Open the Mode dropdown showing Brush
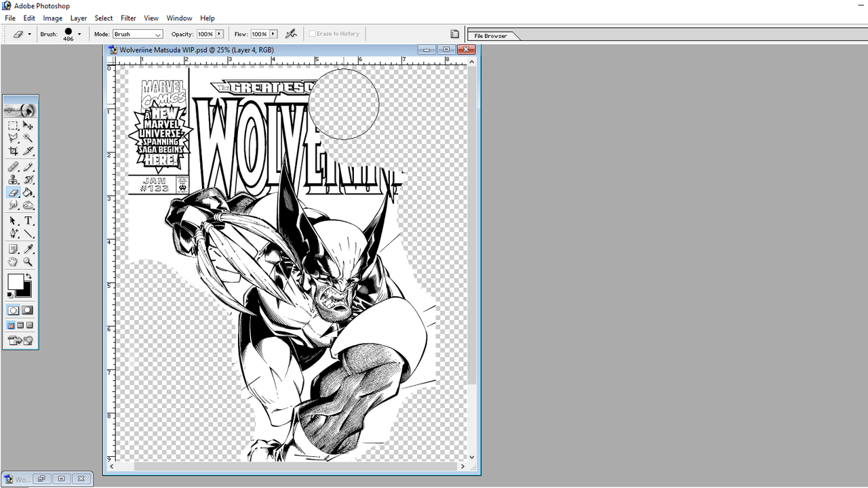The image size is (868, 488). [x=138, y=35]
